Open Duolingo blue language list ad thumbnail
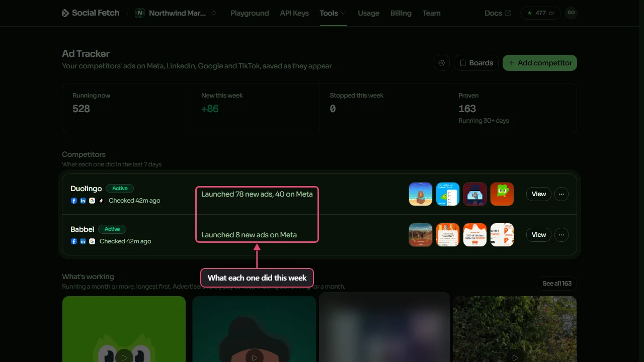Image resolution: width=644 pixels, height=362 pixels. pyautogui.click(x=448, y=194)
